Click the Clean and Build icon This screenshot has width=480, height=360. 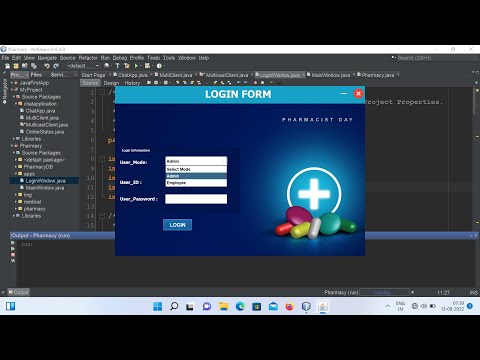[x=127, y=66]
